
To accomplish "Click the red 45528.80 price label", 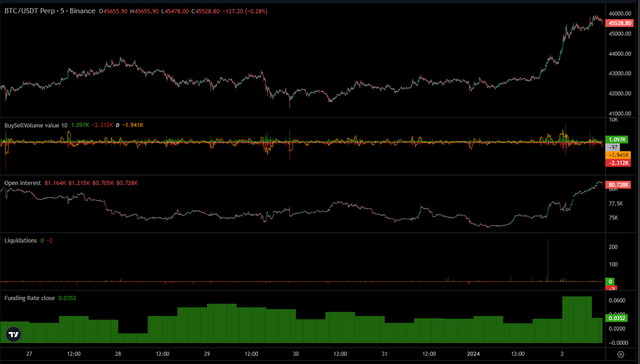I will pyautogui.click(x=620, y=23).
